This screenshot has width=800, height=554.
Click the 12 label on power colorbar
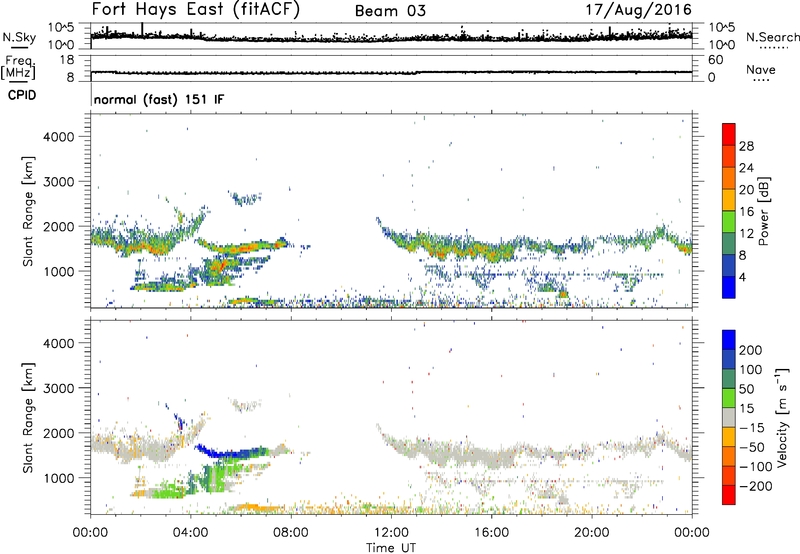point(746,234)
